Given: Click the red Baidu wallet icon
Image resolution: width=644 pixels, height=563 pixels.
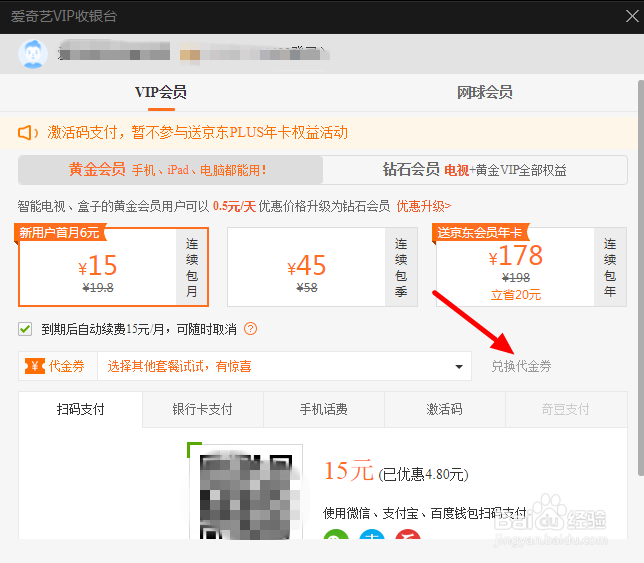Looking at the screenshot, I should [x=408, y=534].
